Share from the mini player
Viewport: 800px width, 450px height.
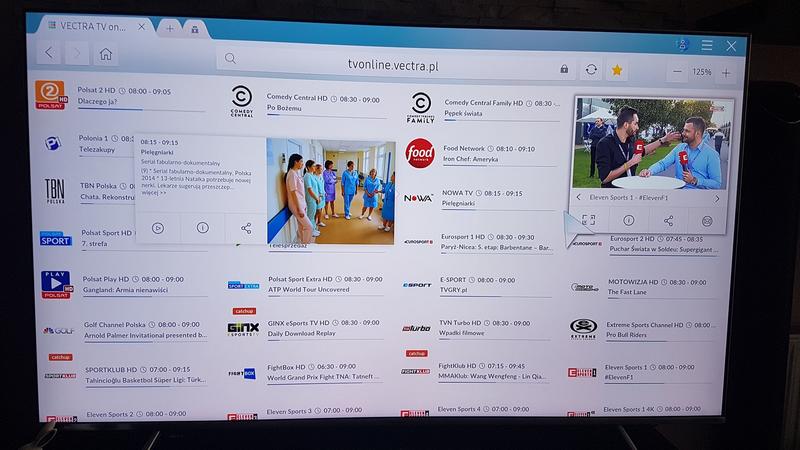click(668, 221)
